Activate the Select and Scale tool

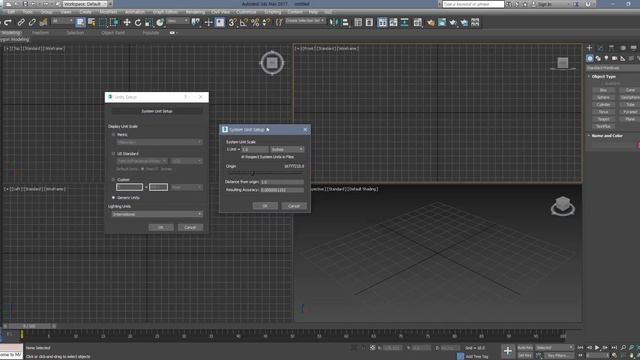point(149,22)
